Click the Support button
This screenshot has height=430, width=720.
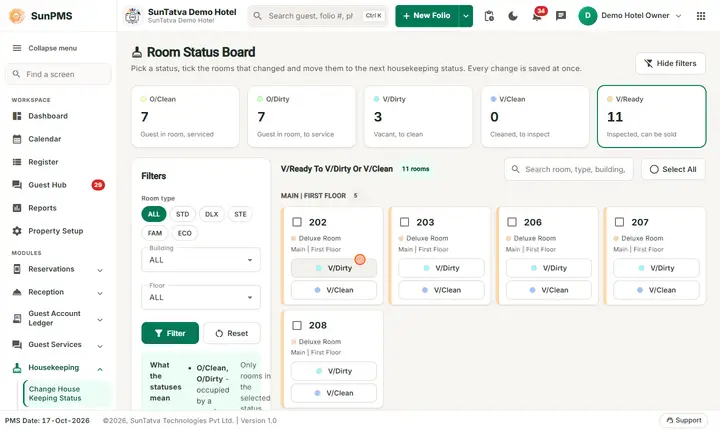(684, 420)
